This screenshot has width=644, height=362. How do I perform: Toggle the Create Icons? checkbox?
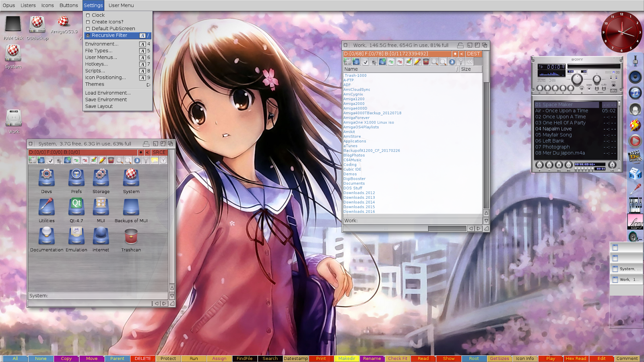pos(88,22)
